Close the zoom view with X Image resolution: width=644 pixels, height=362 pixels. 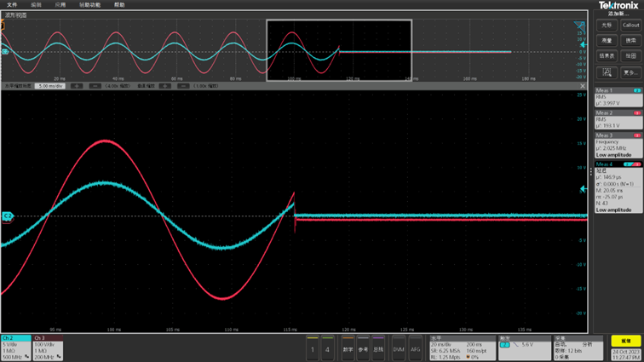click(x=583, y=86)
